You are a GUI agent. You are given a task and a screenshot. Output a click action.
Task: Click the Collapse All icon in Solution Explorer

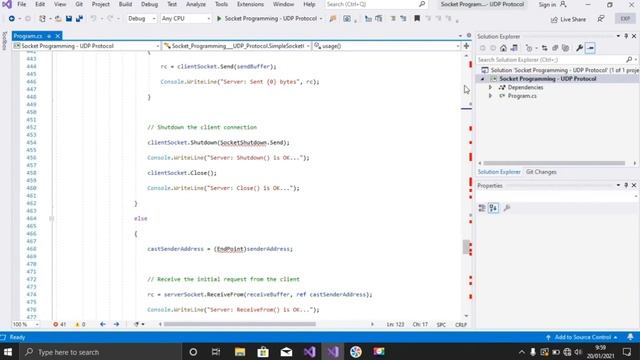click(x=555, y=48)
